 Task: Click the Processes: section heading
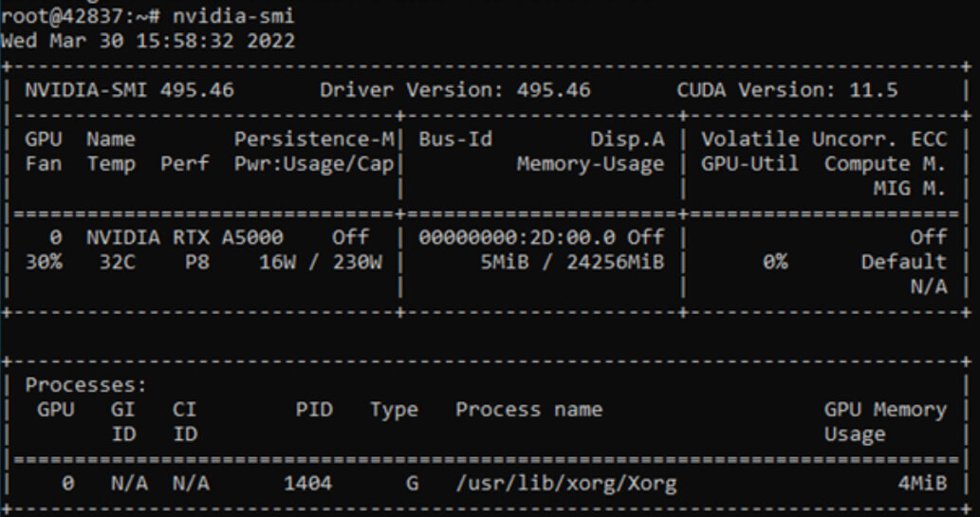pyautogui.click(x=86, y=385)
